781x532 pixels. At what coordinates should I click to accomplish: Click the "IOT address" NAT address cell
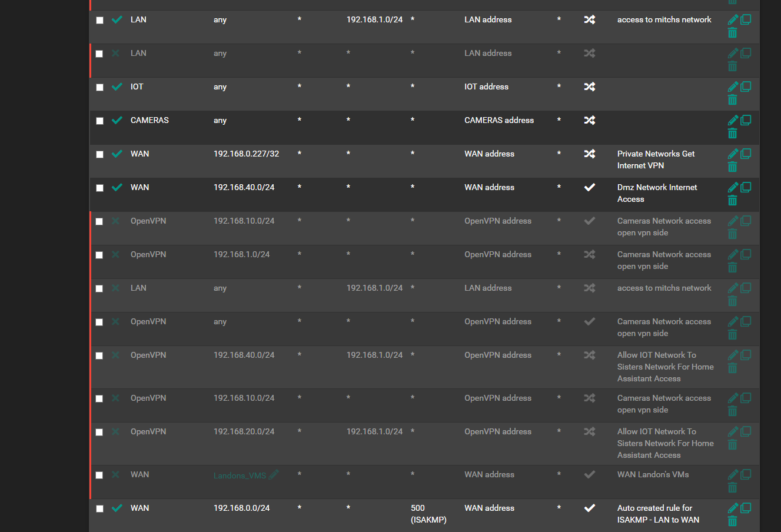[486, 87]
